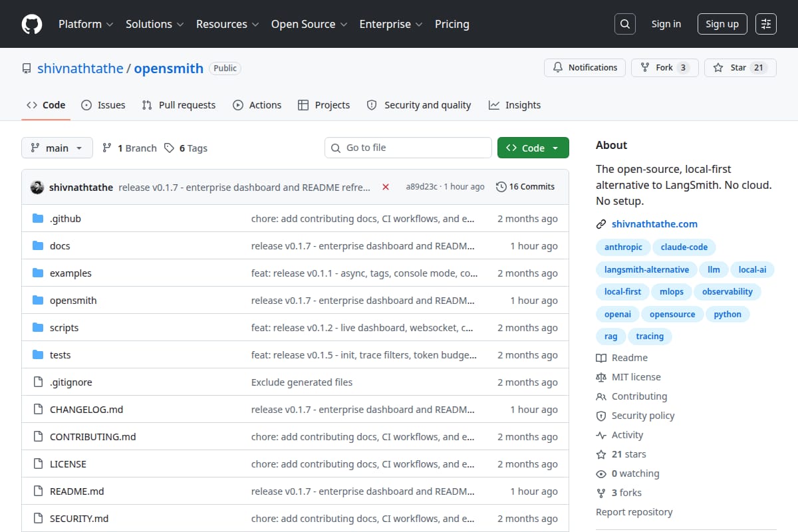Open the CHANGELOG.md file
798x532 pixels.
(86, 410)
